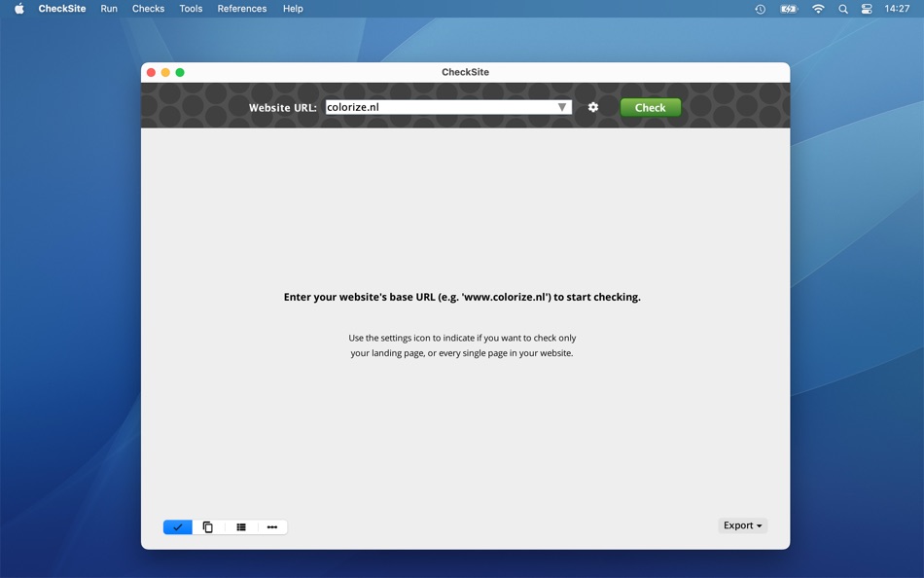The width and height of the screenshot is (924, 578).
Task: Maximize the CheckSite window with green button
Action: (x=180, y=72)
